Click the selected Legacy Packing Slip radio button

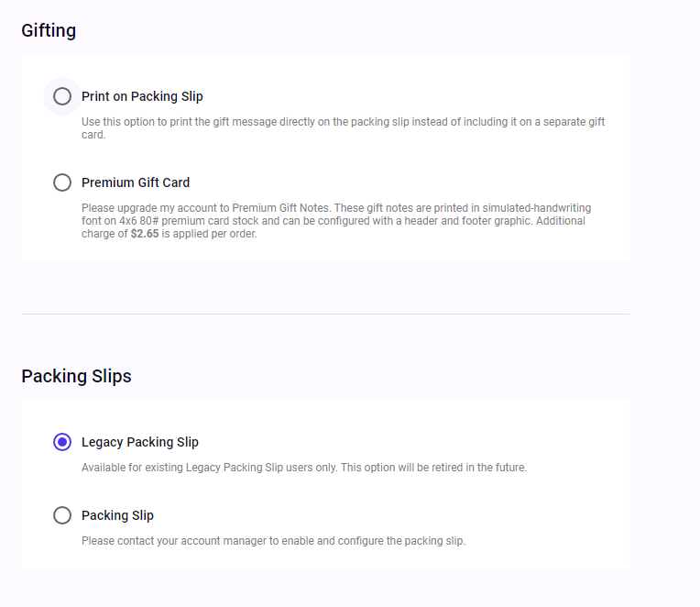[62, 442]
